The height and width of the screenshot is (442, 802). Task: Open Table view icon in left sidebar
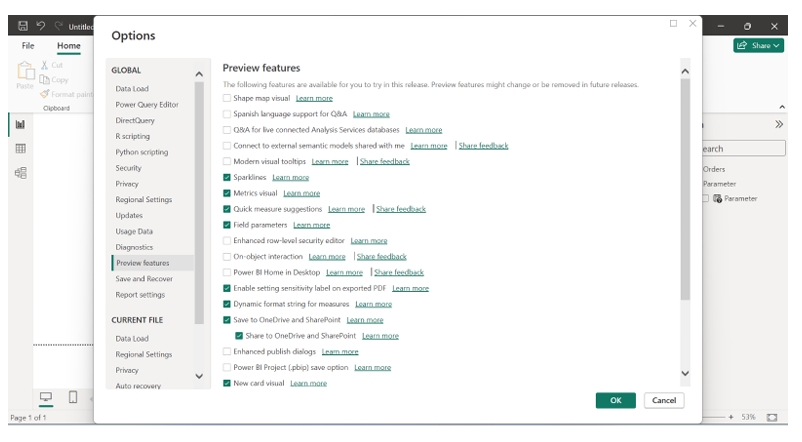[x=20, y=148]
